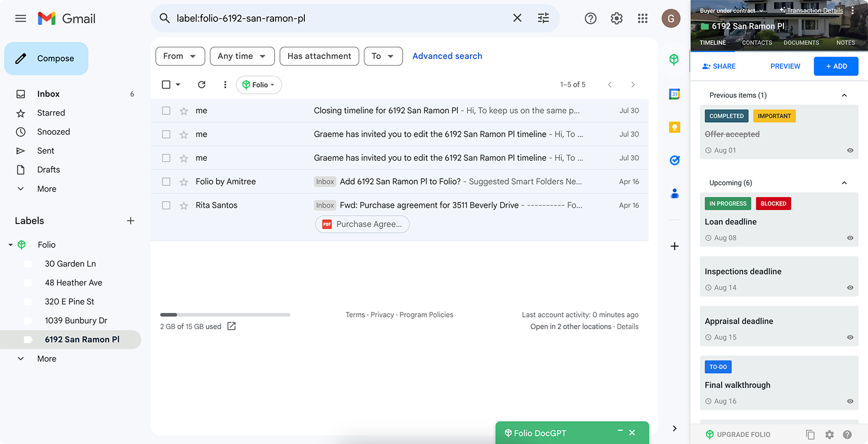This screenshot has height=444, width=868.
Task: Click the + ADD button
Action: (x=835, y=66)
